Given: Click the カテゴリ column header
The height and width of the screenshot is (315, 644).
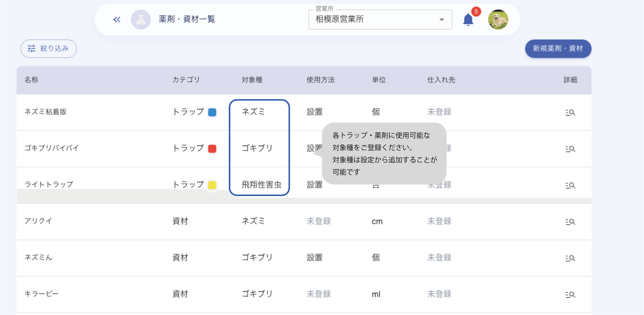Looking at the screenshot, I should 186,80.
